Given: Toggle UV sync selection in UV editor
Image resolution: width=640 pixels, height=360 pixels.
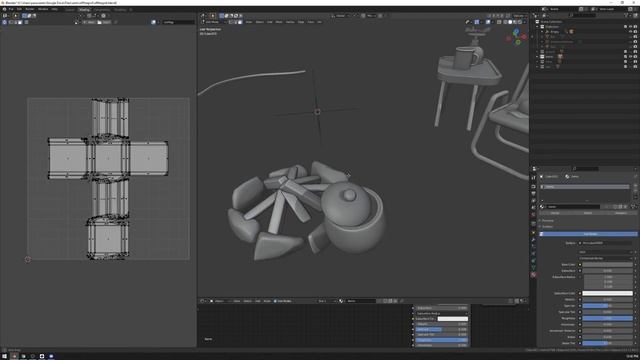Looking at the screenshot, I should (4, 22).
